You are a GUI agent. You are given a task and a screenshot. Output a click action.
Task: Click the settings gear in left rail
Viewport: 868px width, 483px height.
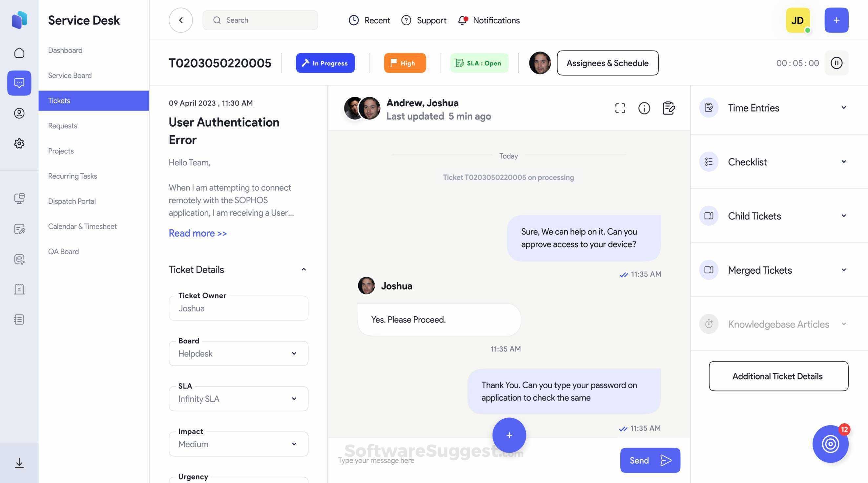tap(19, 143)
